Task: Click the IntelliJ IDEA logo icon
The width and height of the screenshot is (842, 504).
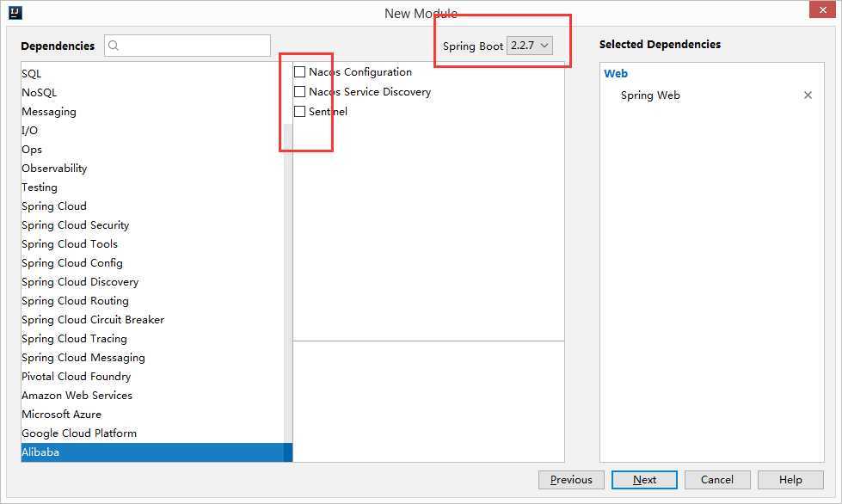Action: (x=15, y=12)
